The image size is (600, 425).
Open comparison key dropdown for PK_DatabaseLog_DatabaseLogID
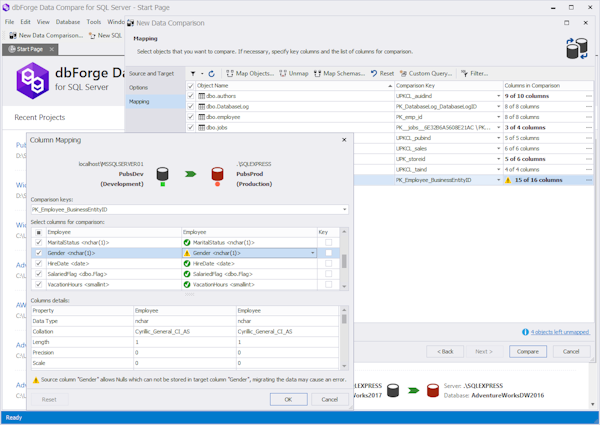pos(498,106)
